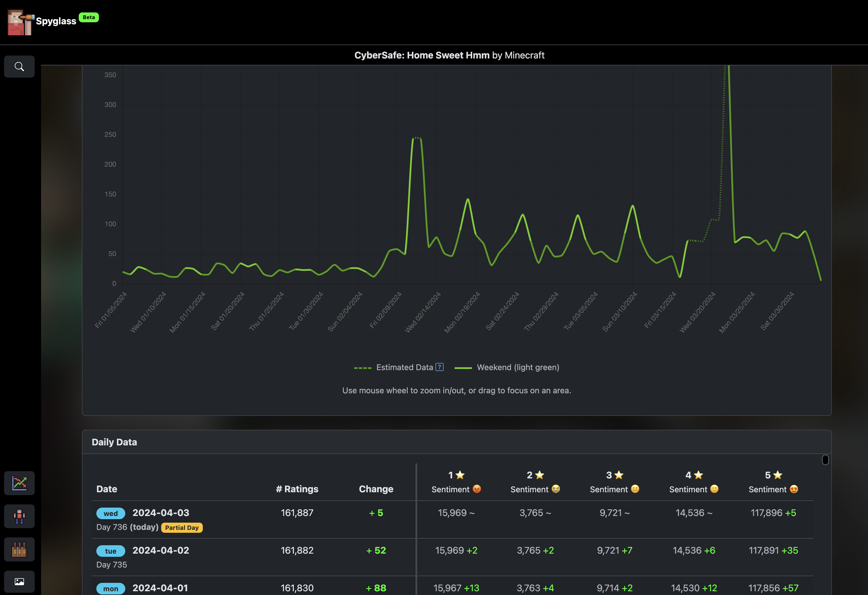Toggle the Estimated Data legend entry
Screen dimensions: 868x595
(398, 367)
